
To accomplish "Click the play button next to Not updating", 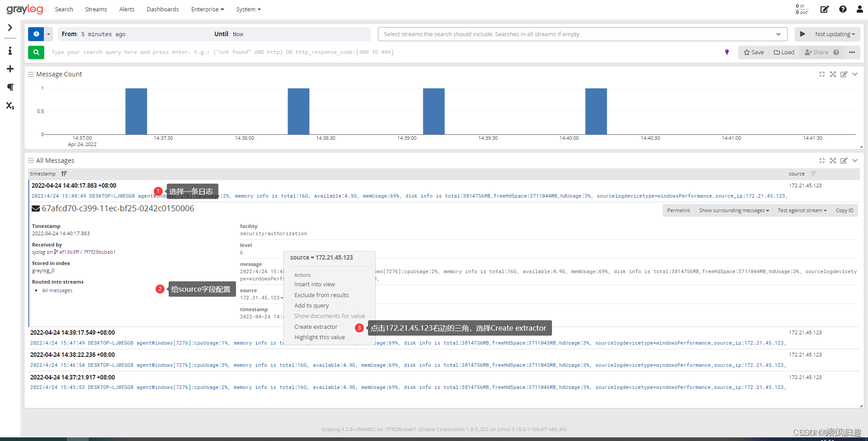I will (x=803, y=34).
